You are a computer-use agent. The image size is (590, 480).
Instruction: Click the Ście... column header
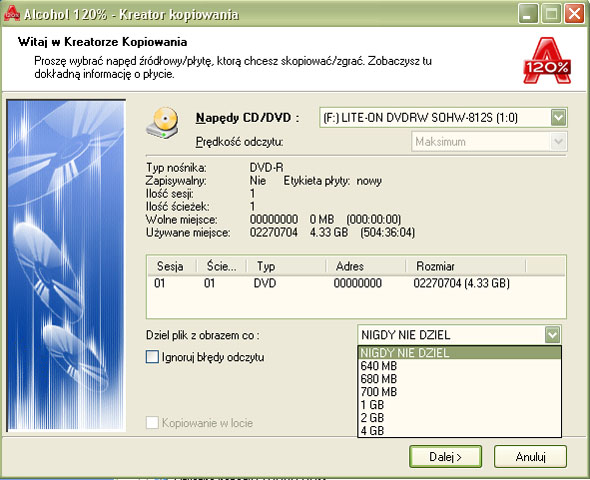tap(222, 266)
